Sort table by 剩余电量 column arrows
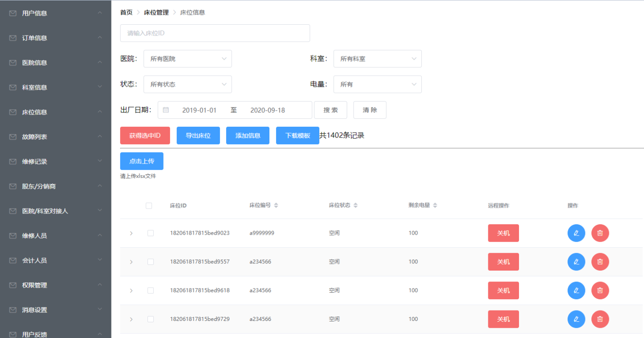The width and height of the screenshot is (644, 338). pyautogui.click(x=435, y=205)
